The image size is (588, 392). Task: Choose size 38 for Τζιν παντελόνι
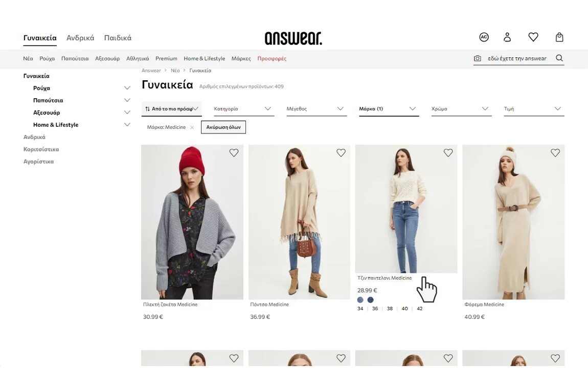pyautogui.click(x=390, y=309)
